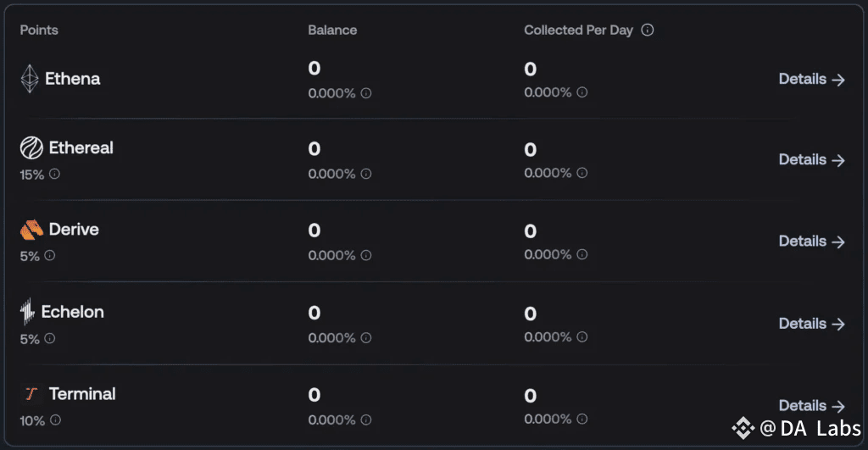Click the 5% value under Derive
The image size is (868, 450).
pyautogui.click(x=30, y=256)
